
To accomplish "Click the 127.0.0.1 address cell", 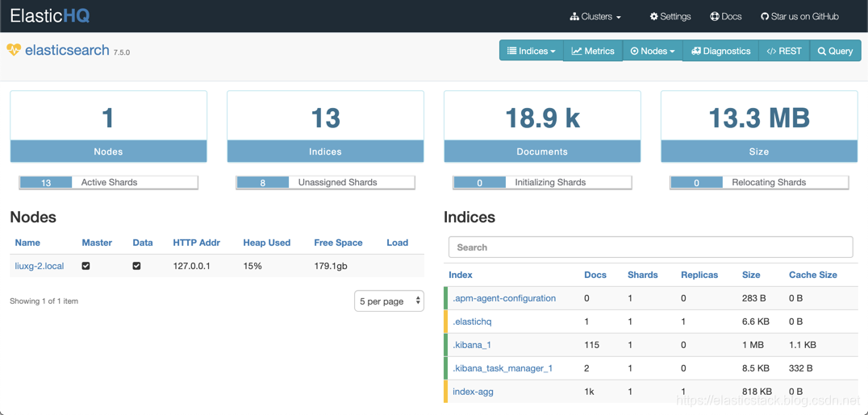I will click(x=191, y=266).
